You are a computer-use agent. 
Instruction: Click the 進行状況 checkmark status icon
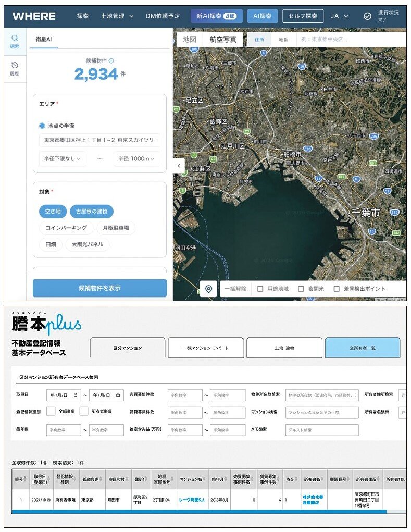coord(367,16)
